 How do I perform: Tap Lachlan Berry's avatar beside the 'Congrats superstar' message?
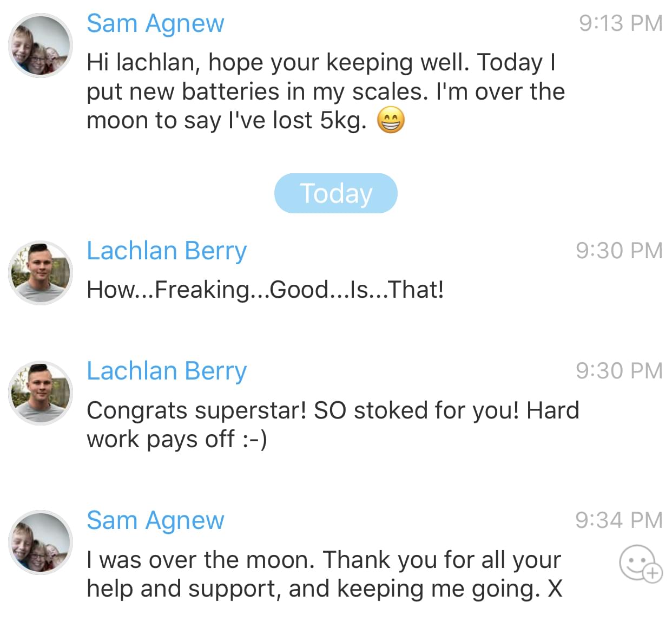[41, 393]
